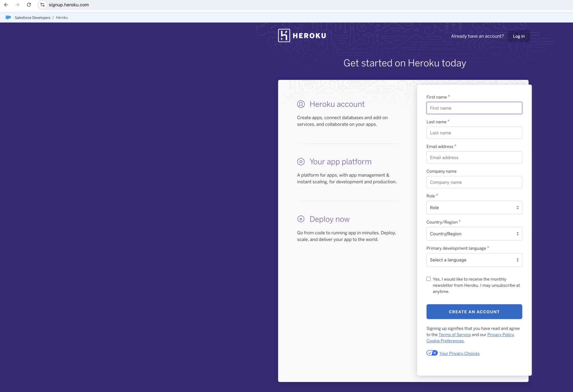Screen dimensions: 573x392
Task: Click the Log in button
Action: 519,36
